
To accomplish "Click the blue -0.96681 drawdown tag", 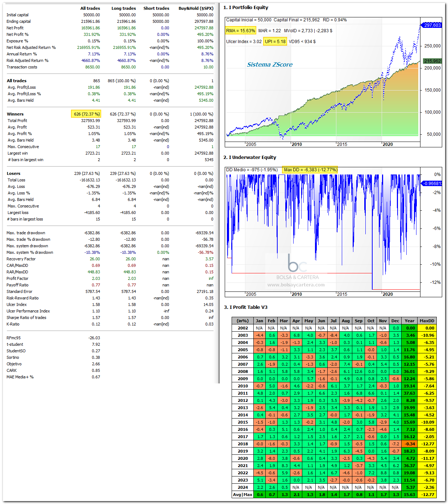I will [x=432, y=184].
